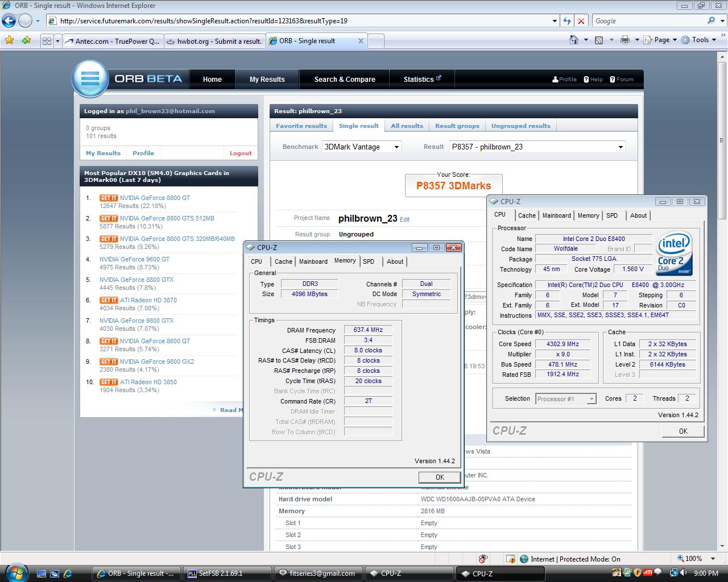Click the Refresh page icon
Viewport: 728px width, 582px height.
(567, 21)
